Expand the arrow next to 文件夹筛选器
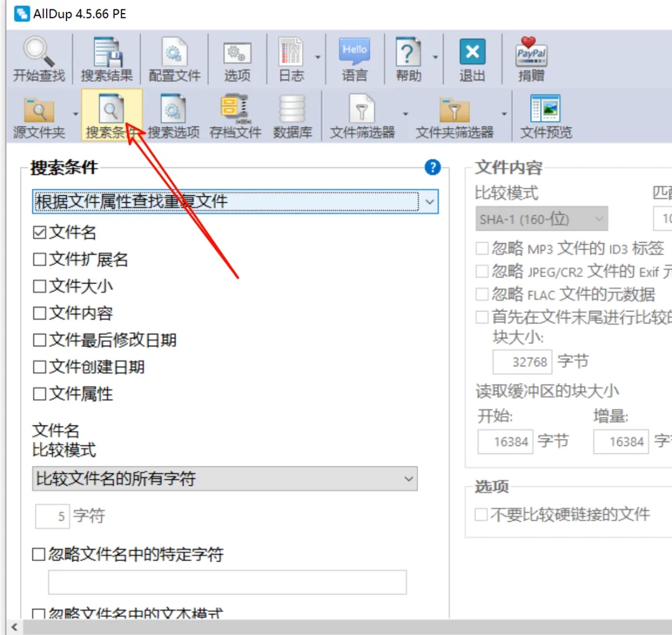 click(x=504, y=114)
